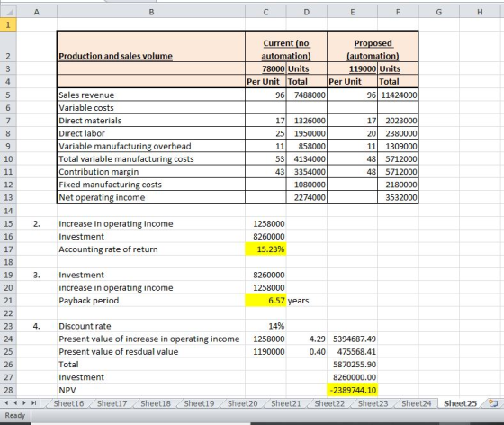This screenshot has height=425, width=504.
Task: Go to last sheet navigation arrow
Action: [34, 402]
